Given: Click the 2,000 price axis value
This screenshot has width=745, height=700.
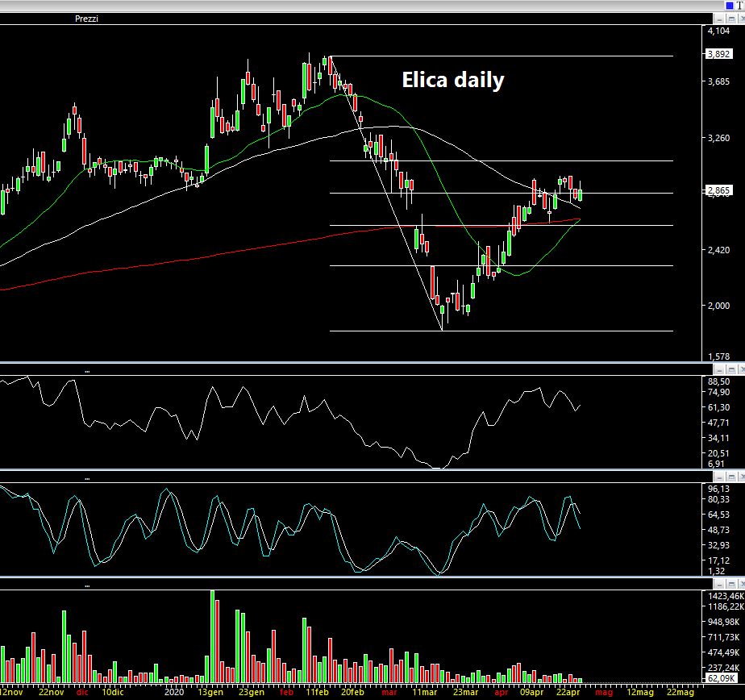Looking at the screenshot, I should click(718, 306).
